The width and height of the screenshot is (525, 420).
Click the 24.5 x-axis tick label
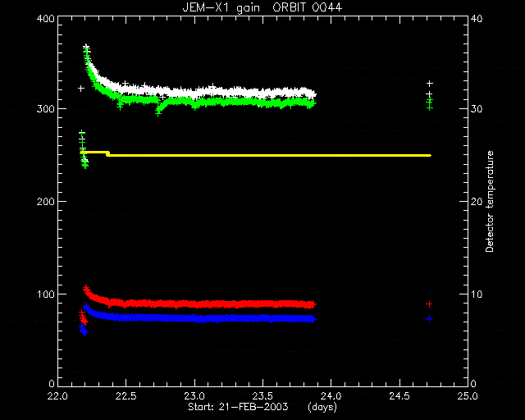(399, 396)
